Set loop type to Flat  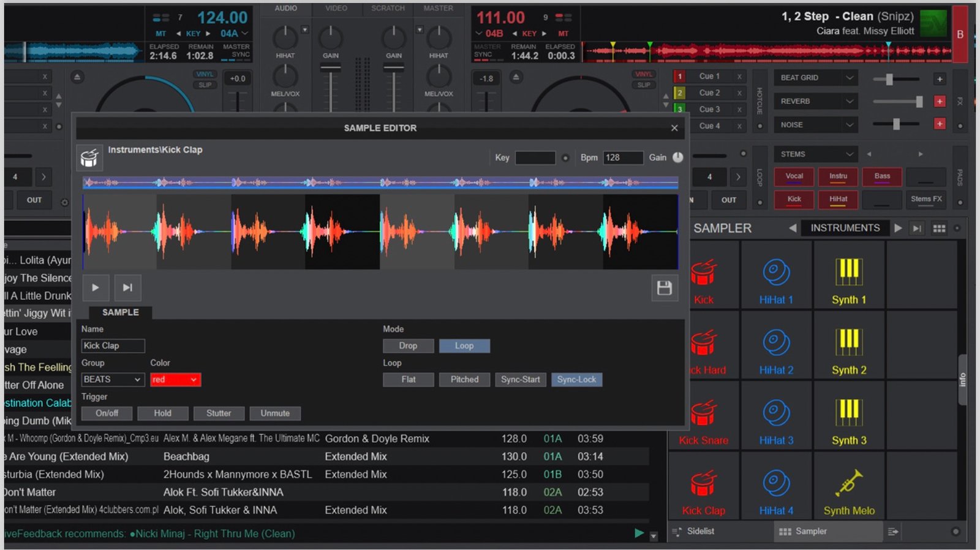click(x=409, y=380)
